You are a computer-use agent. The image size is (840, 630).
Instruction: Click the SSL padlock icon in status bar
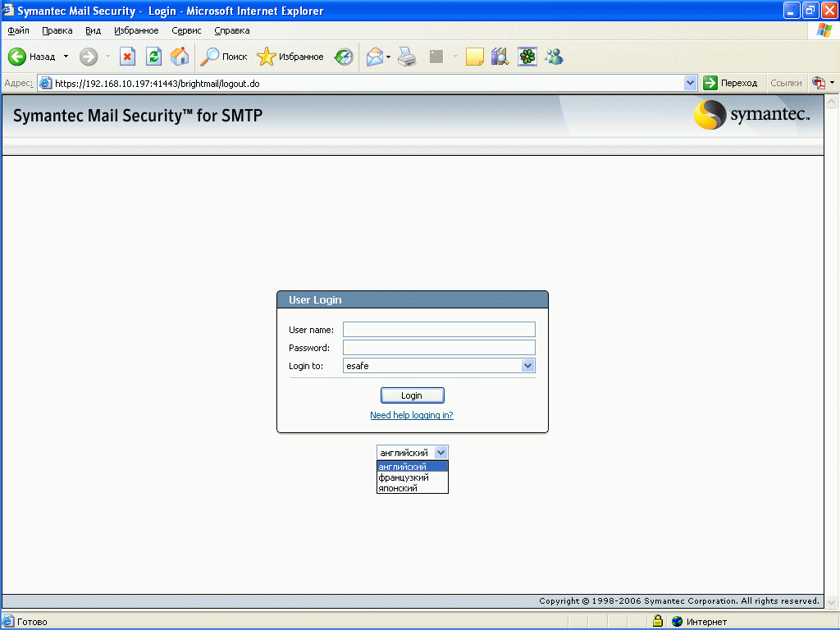pyautogui.click(x=658, y=622)
